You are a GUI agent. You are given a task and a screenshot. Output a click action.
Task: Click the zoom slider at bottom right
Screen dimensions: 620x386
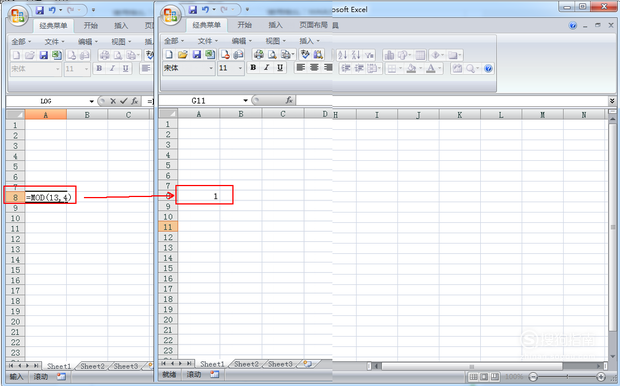click(x=567, y=377)
